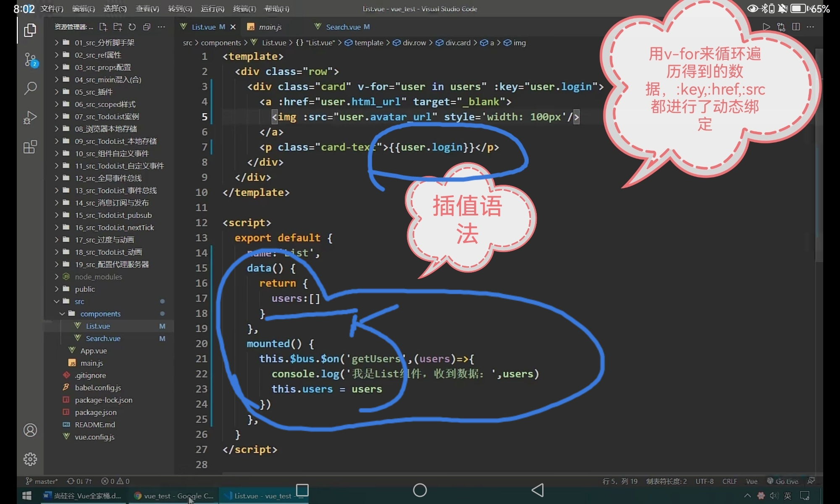Switch to the Search.vue tab

343,27
